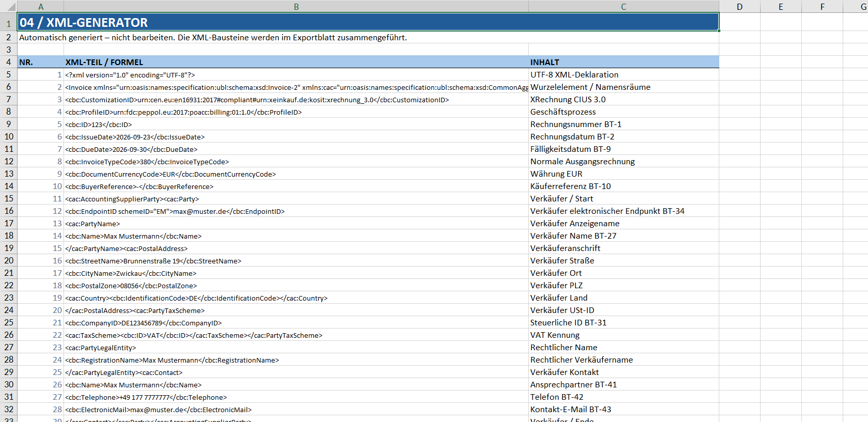Select row 4 header

[x=9, y=62]
